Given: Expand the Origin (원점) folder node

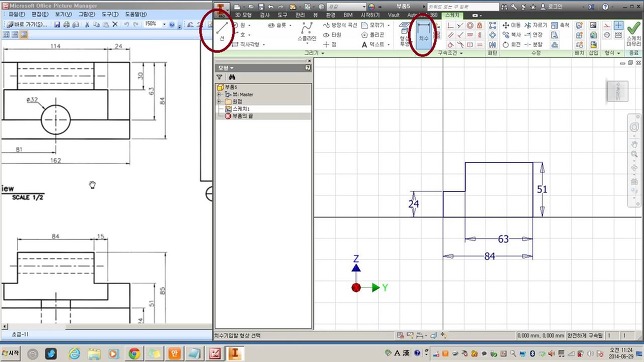Looking at the screenshot, I should (x=220, y=101).
